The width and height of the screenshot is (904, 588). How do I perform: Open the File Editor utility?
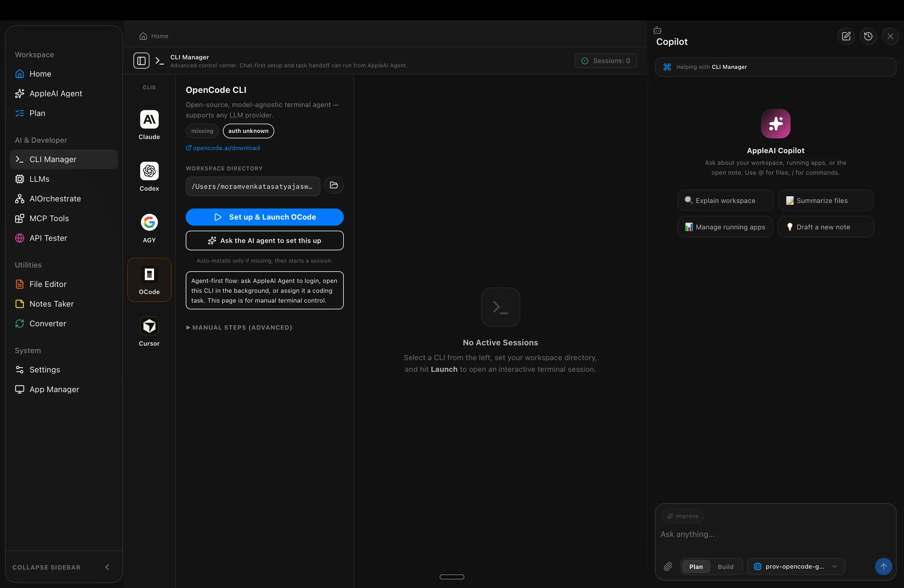click(64, 284)
